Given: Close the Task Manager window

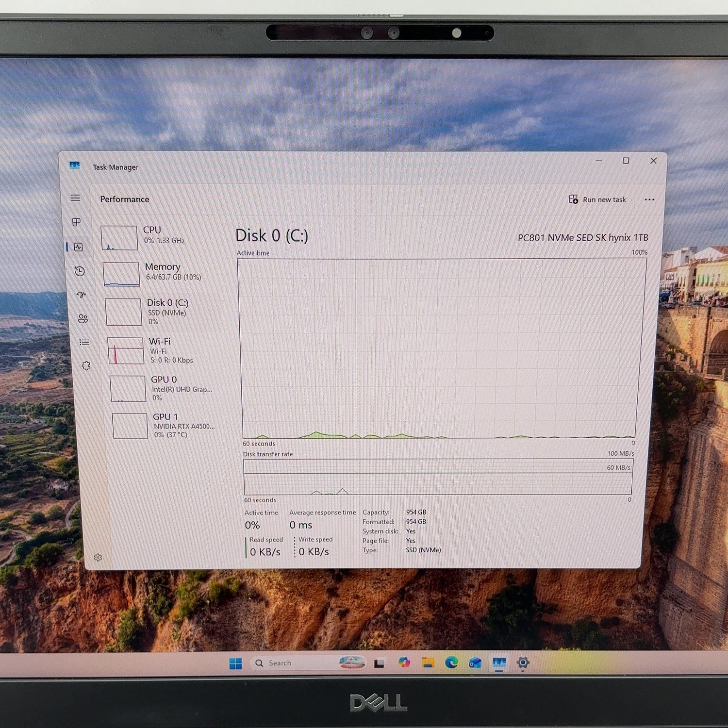Looking at the screenshot, I should coord(654,161).
